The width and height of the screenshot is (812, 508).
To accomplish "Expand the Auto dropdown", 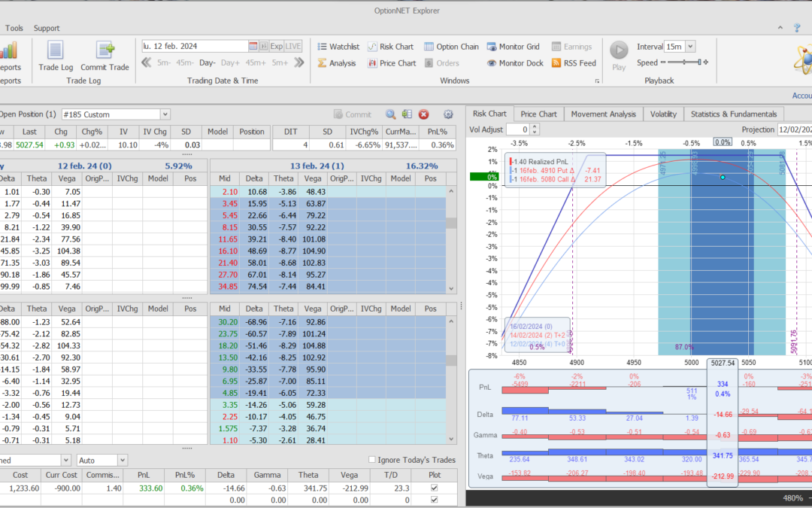I will (x=122, y=460).
